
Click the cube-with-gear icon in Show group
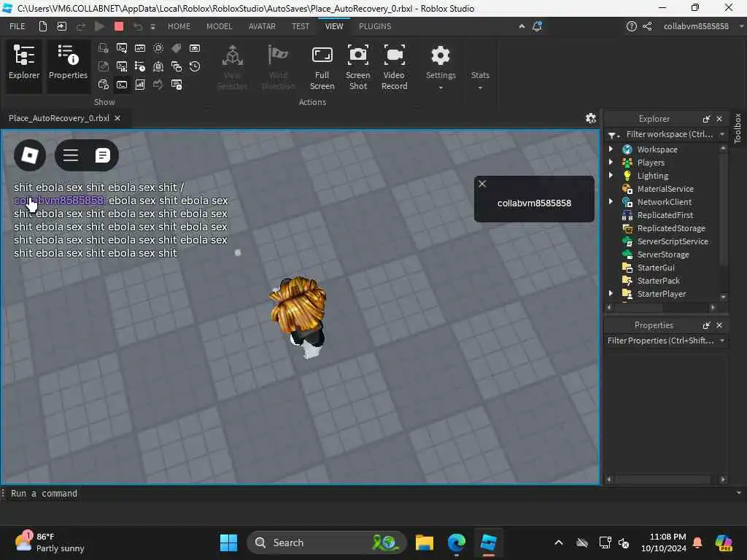[x=104, y=85]
